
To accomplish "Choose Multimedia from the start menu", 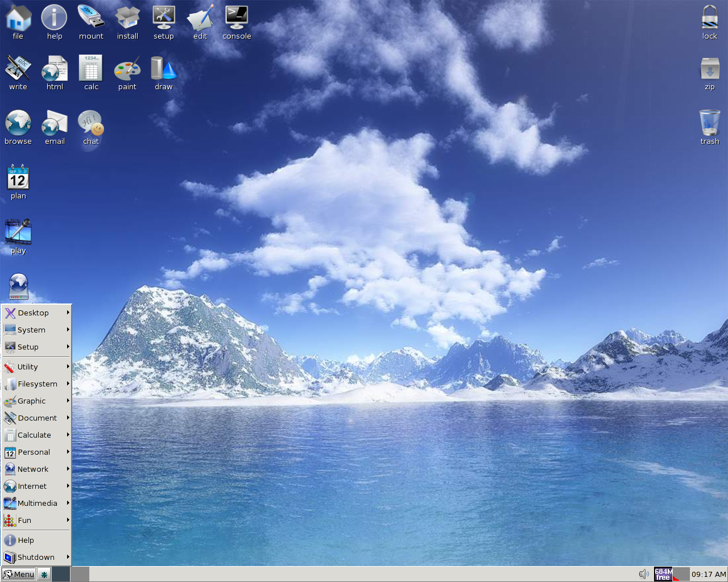I will (36, 503).
